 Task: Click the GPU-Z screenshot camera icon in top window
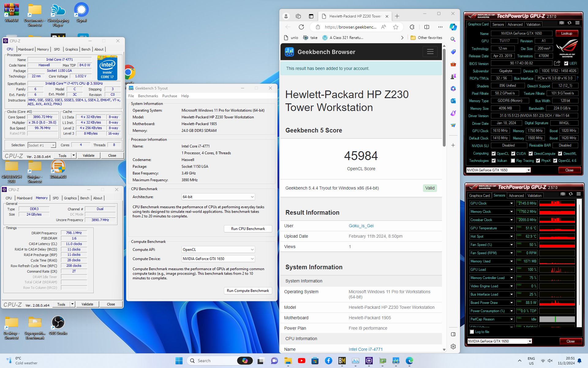click(x=561, y=23)
